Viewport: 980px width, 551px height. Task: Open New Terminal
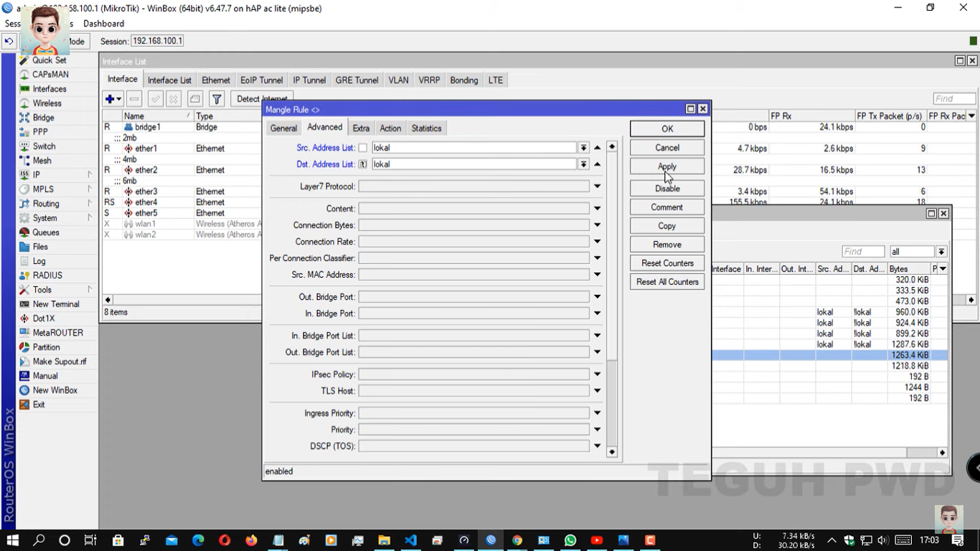point(56,304)
